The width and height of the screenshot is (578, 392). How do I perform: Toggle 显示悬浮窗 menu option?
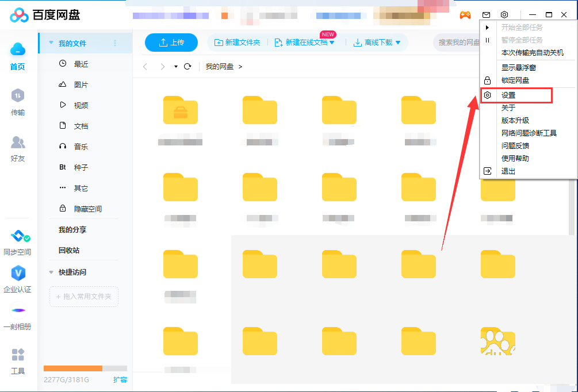pyautogui.click(x=518, y=68)
